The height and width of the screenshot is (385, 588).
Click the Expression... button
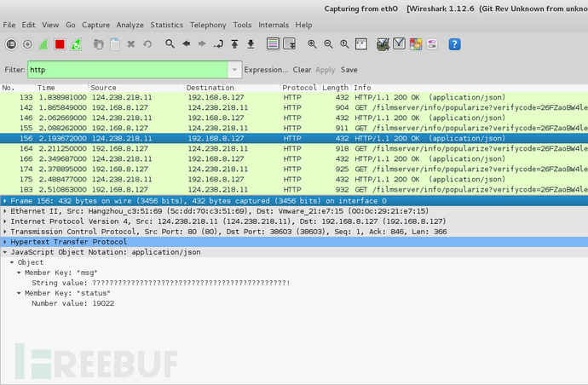click(266, 70)
